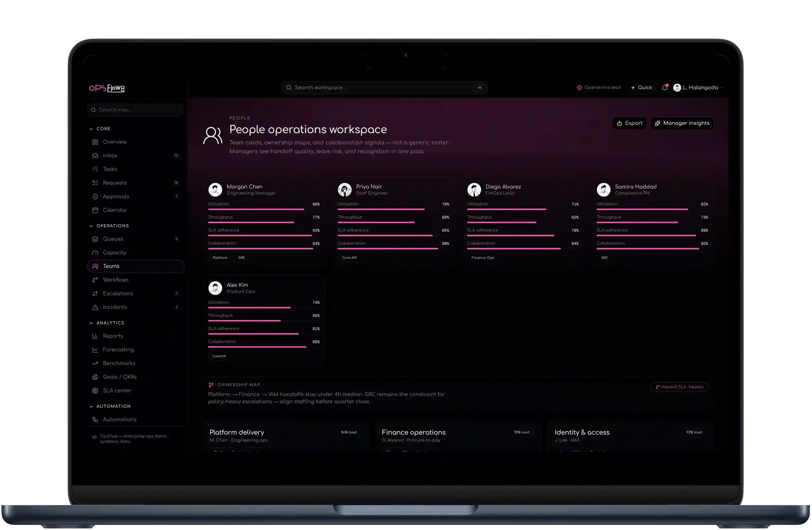Click the SRE tag on Morgan Chen's card
The image size is (812, 530).
242,258
